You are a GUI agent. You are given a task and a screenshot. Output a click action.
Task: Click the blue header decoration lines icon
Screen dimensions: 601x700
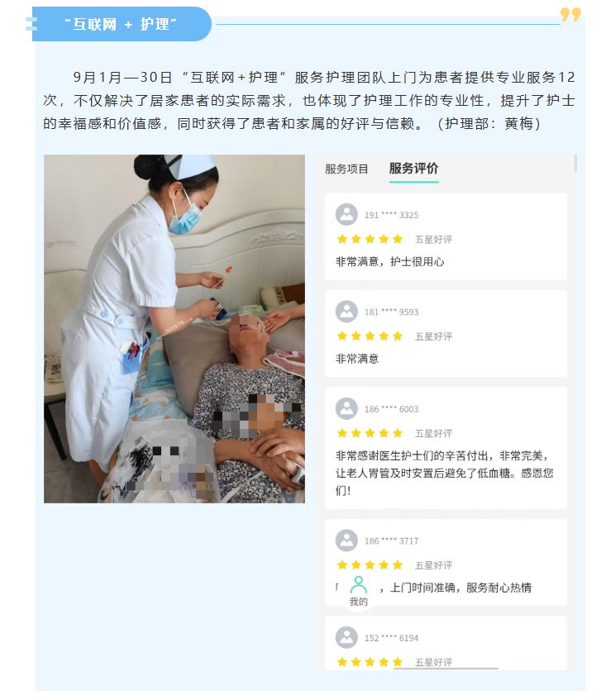(x=31, y=24)
